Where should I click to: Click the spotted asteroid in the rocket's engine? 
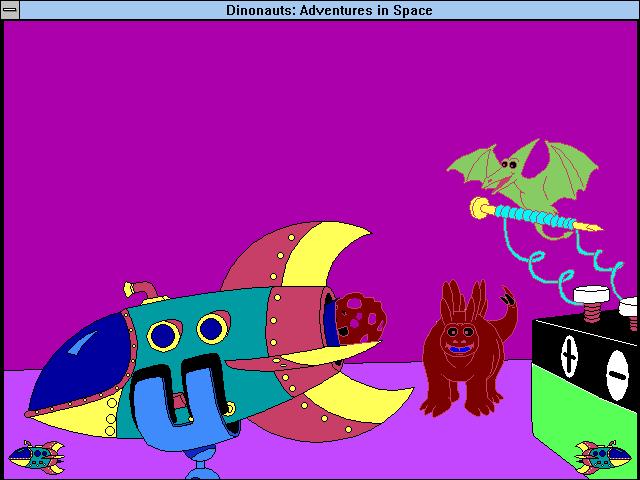click(x=361, y=318)
